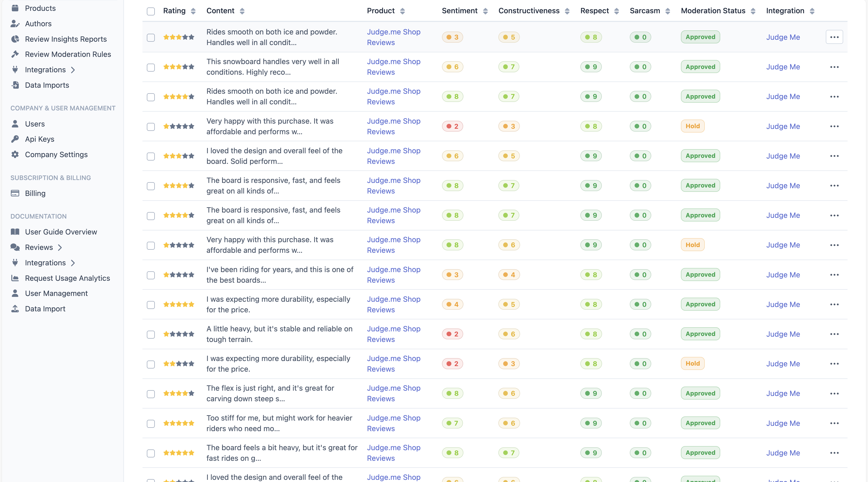Screen dimensions: 868x482
Task: Check the first review row checkbox
Action: pyautogui.click(x=151, y=38)
